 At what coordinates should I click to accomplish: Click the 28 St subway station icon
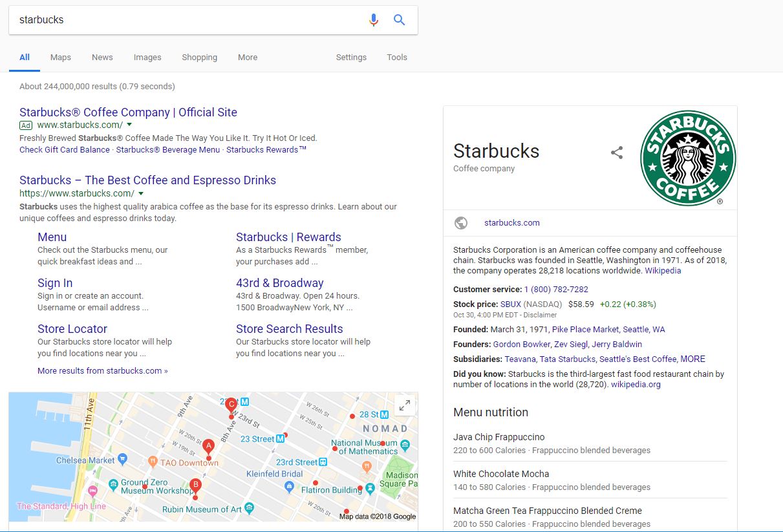[385, 414]
